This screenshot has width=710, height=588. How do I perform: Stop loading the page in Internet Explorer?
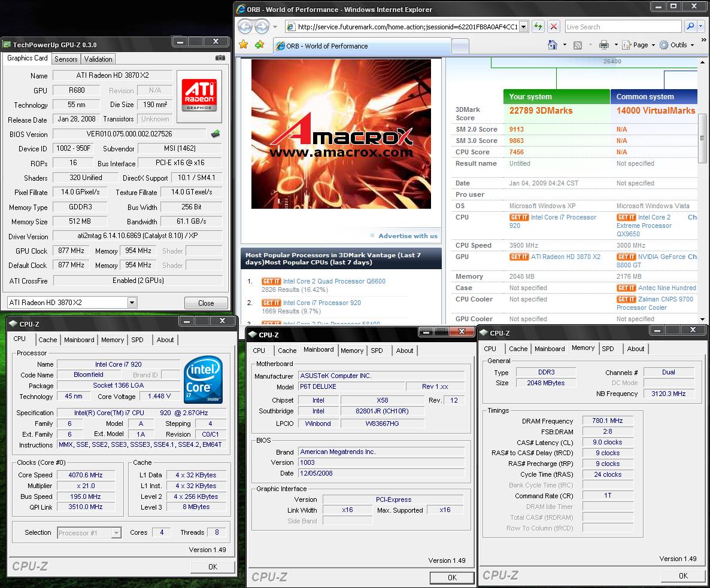click(x=553, y=27)
